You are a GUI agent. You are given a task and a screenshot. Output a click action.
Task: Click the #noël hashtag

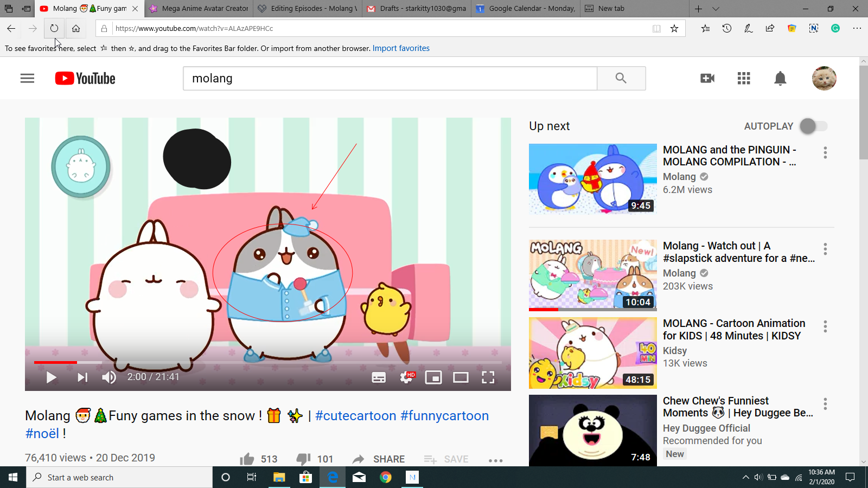(x=42, y=434)
